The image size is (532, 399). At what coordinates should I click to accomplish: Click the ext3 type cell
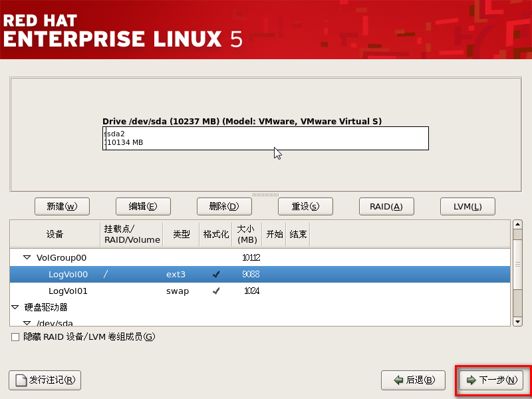[176, 274]
